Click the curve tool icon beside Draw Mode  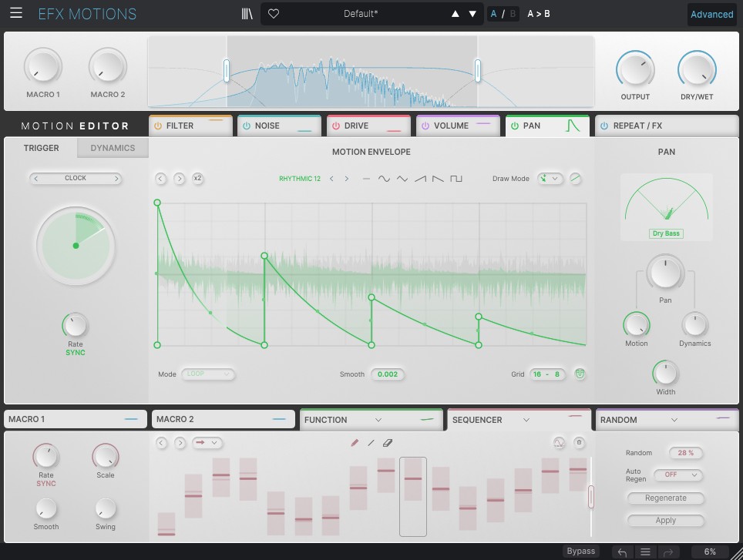tap(575, 179)
